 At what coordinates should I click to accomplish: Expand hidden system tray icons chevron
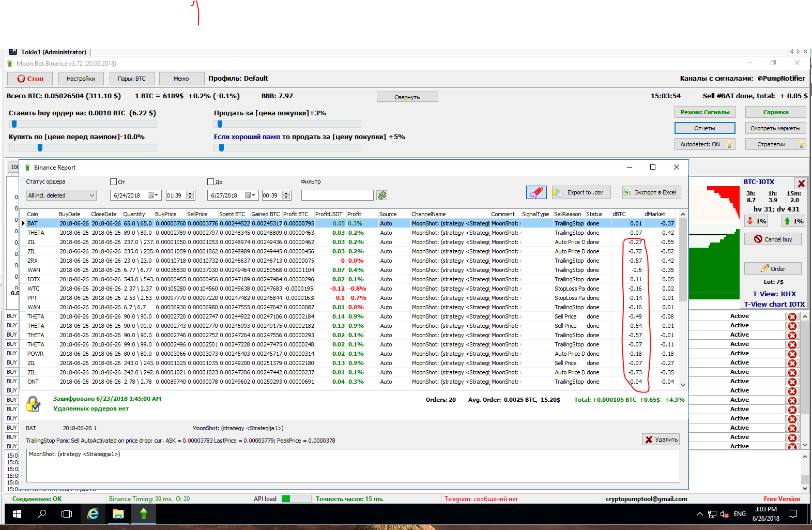click(700, 514)
